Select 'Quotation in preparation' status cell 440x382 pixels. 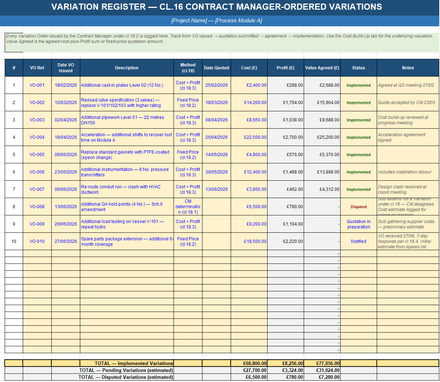359,224
